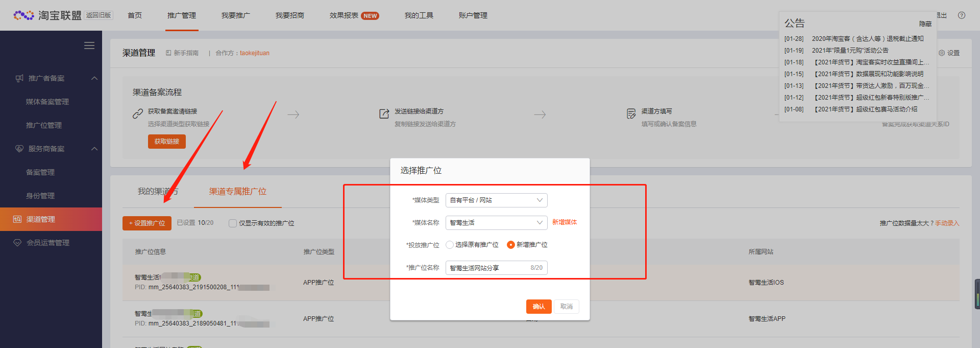Viewport: 980px width, 348px height.
Task: Click the 会员运营管理 diamond icon
Action: pos(17,243)
